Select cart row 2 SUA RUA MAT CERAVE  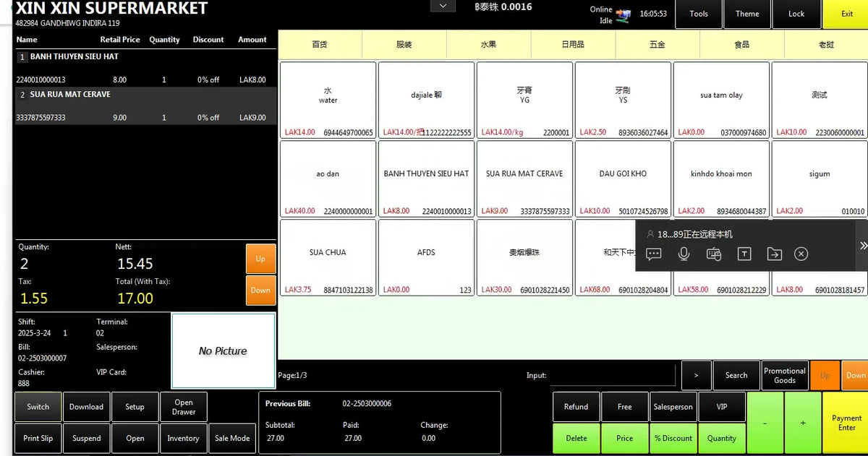pyautogui.click(x=145, y=106)
